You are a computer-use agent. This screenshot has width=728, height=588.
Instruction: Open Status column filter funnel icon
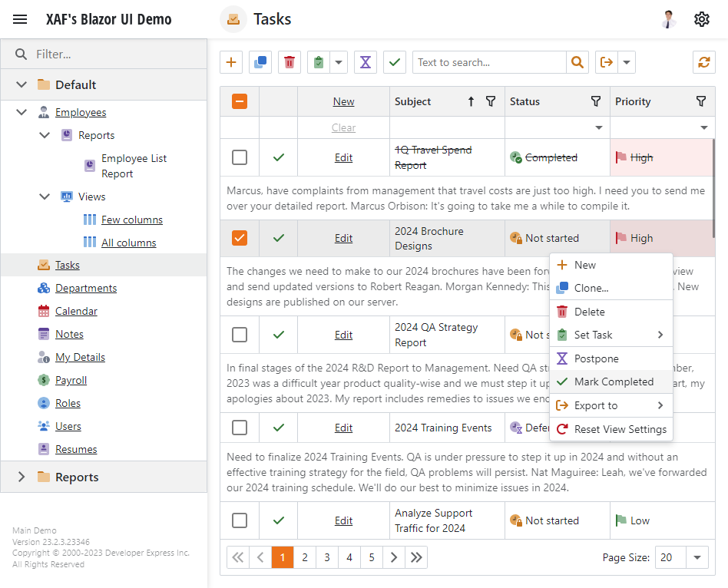pyautogui.click(x=596, y=101)
